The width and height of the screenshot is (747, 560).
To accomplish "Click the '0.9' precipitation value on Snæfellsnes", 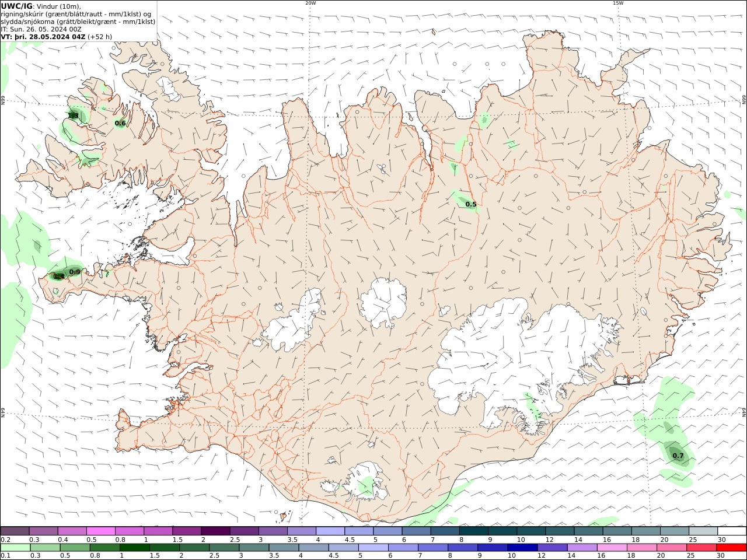I will (75, 272).
